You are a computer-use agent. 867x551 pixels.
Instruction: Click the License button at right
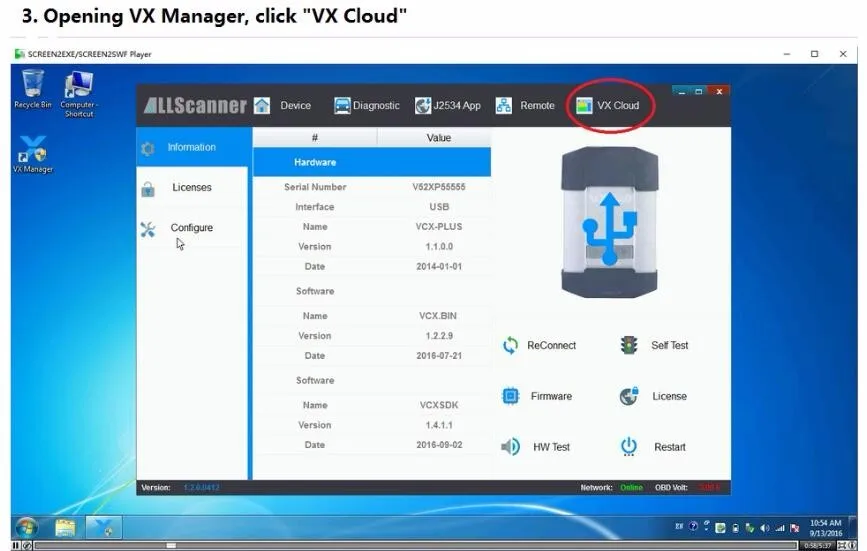[654, 396]
